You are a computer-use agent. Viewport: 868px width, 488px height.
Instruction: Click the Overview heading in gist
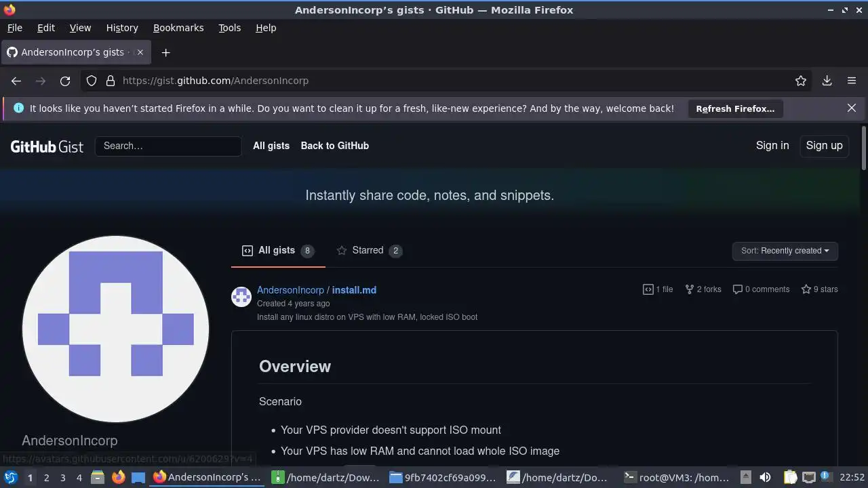point(295,367)
